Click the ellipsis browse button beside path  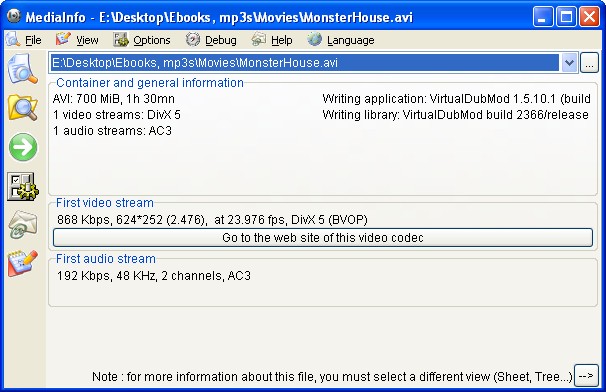coord(589,63)
